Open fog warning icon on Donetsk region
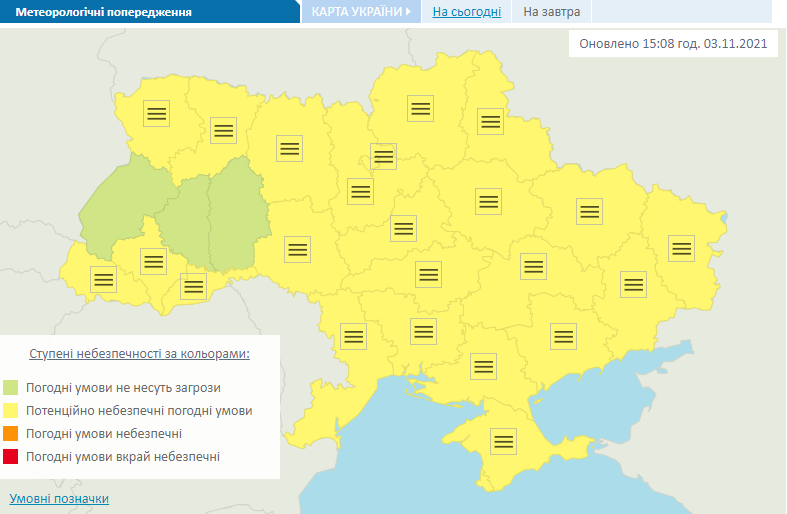787x514 pixels. [x=633, y=285]
